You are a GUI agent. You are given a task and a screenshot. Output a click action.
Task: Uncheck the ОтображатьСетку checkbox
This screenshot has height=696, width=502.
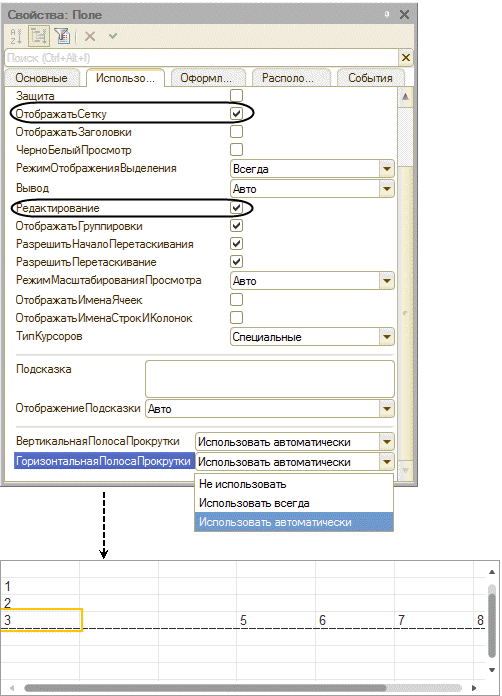pyautogui.click(x=237, y=114)
